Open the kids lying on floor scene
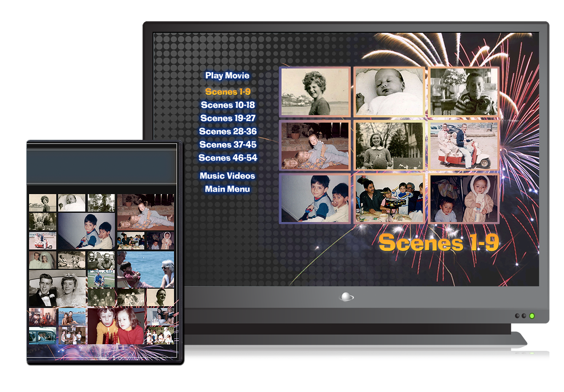 tap(315, 145)
